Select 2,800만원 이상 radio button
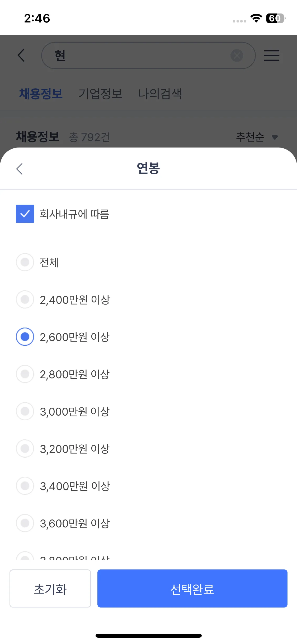297x644 pixels. pos(25,374)
